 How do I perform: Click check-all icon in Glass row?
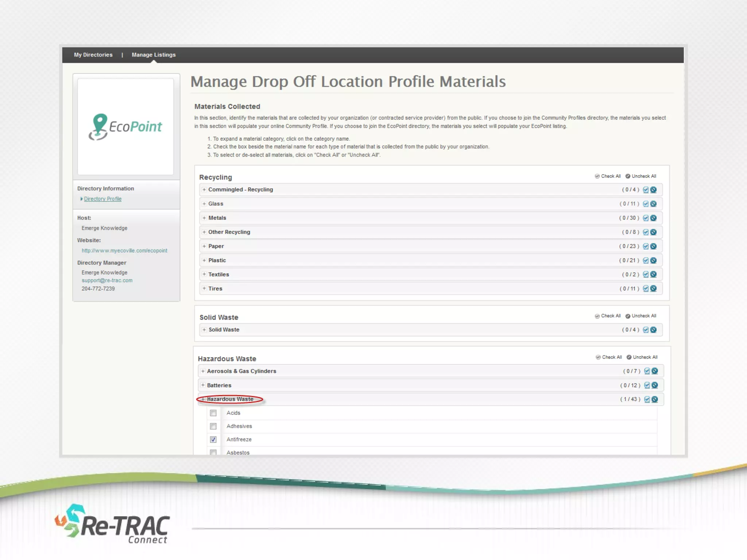(x=646, y=204)
